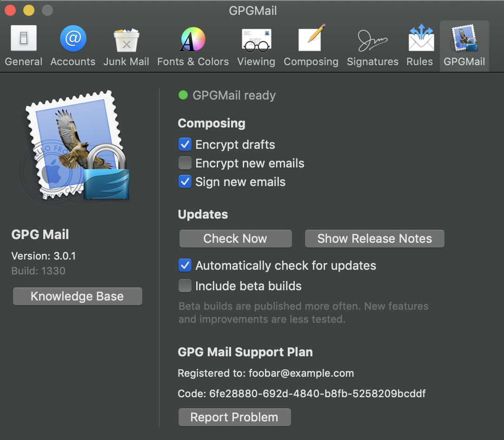Click the green GPGMail ready status dot
This screenshot has height=440, width=504.
pyautogui.click(x=183, y=95)
